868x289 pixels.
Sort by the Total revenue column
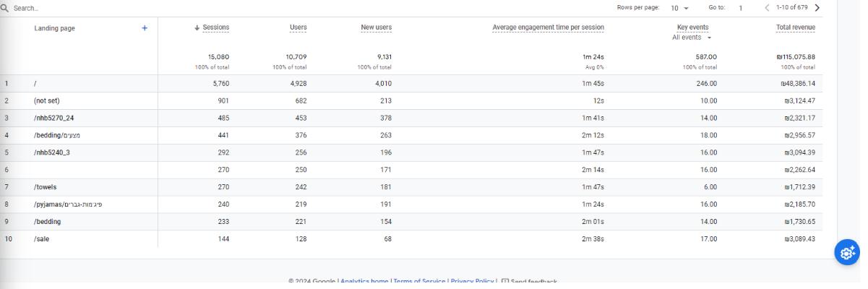796,27
